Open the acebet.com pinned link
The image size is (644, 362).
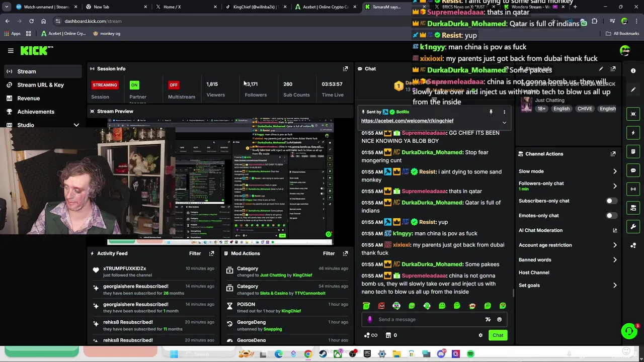(x=407, y=121)
